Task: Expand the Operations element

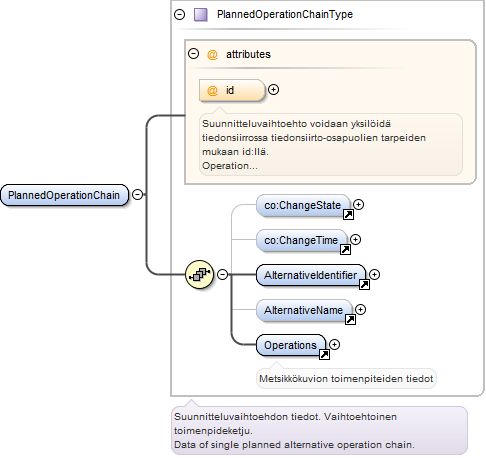Action: 334,344
